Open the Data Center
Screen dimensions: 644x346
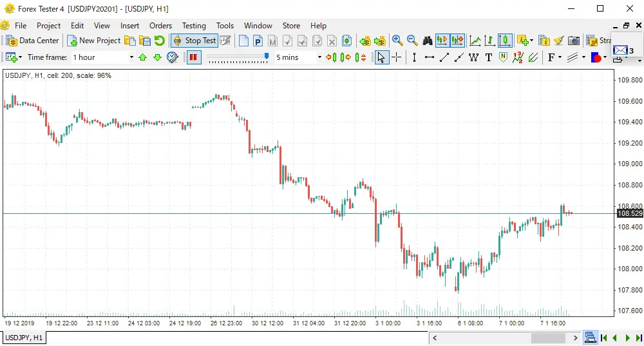(33, 41)
